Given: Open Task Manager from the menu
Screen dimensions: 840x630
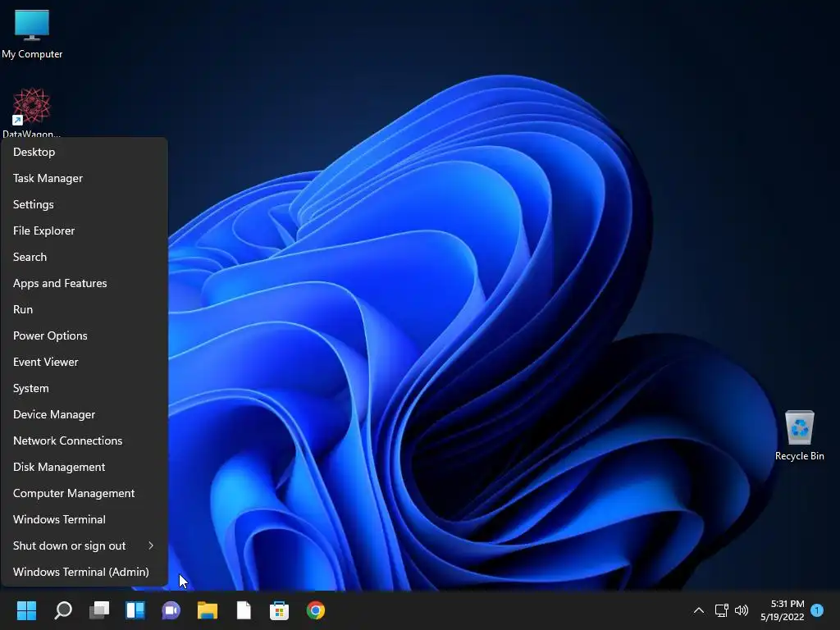Looking at the screenshot, I should [84, 178].
